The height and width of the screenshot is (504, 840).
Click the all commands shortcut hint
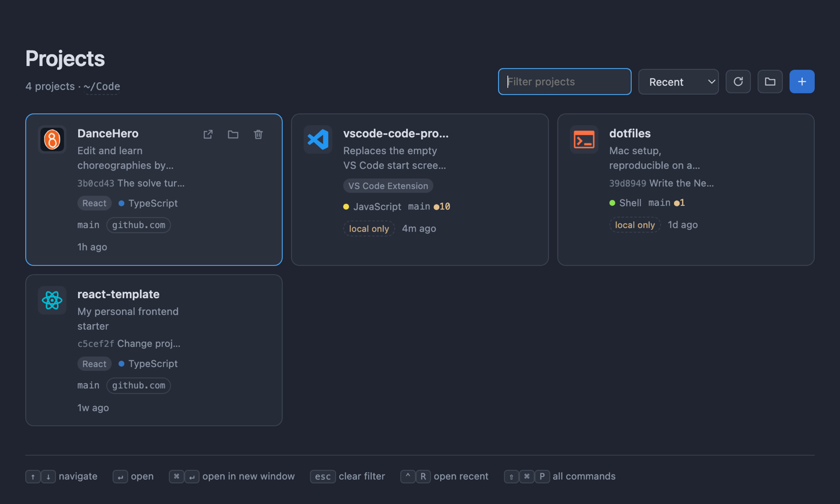(x=560, y=476)
